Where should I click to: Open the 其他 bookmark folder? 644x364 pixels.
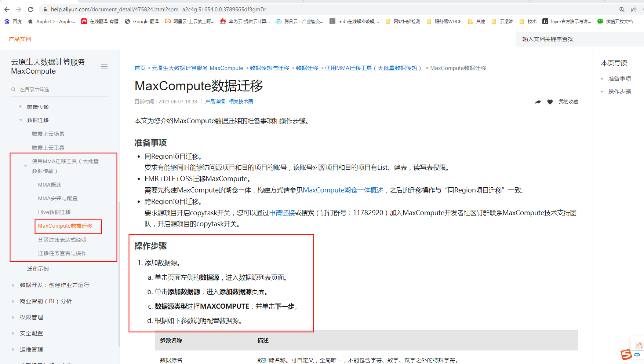click(x=477, y=22)
